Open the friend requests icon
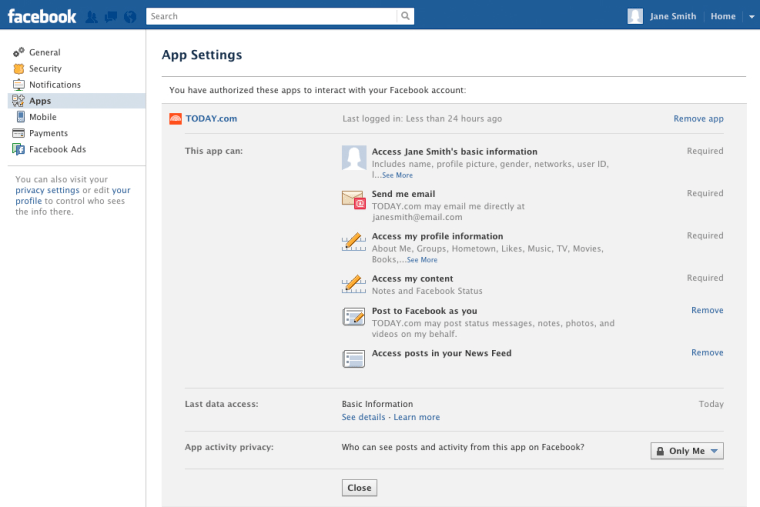 (92, 17)
